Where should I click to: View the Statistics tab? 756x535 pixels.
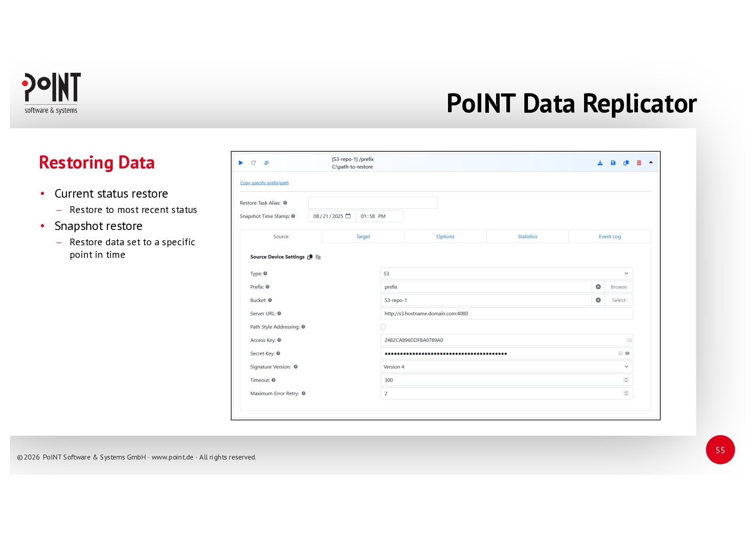tap(527, 237)
